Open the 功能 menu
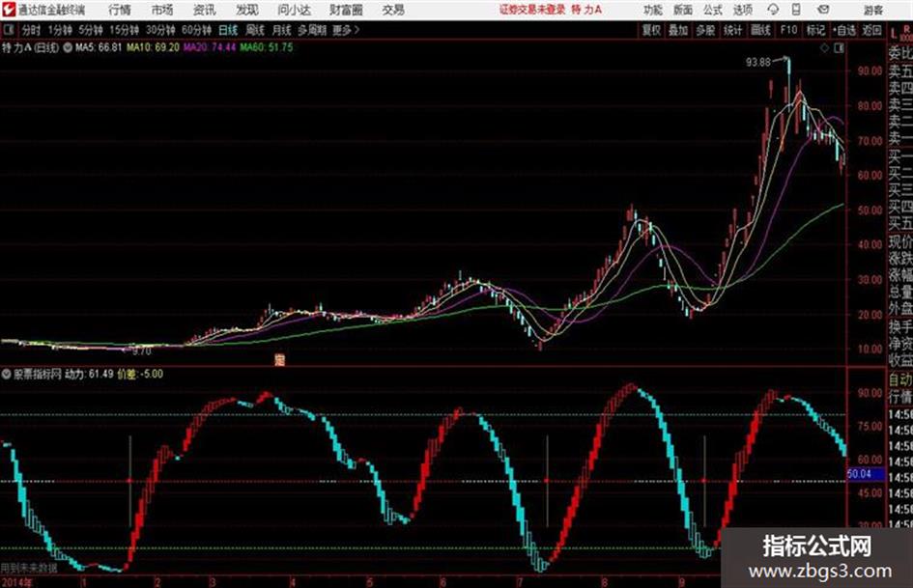 pos(653,10)
